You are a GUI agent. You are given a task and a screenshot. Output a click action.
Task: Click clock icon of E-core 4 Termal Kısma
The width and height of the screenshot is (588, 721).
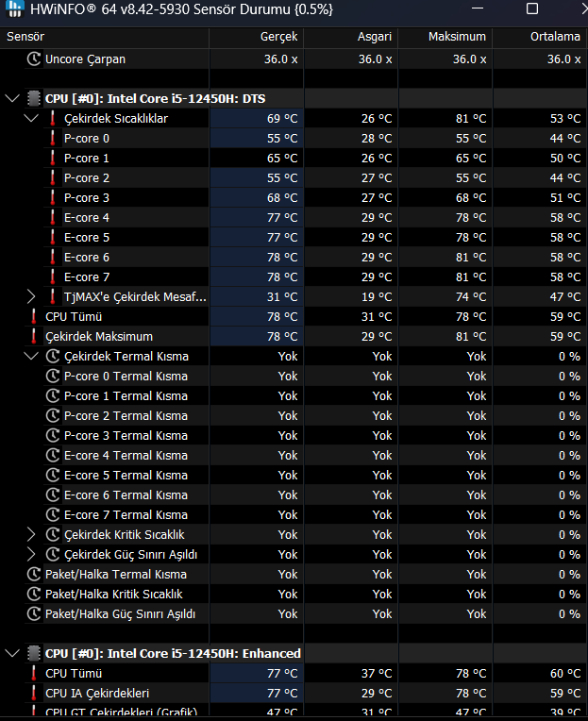coord(53,455)
